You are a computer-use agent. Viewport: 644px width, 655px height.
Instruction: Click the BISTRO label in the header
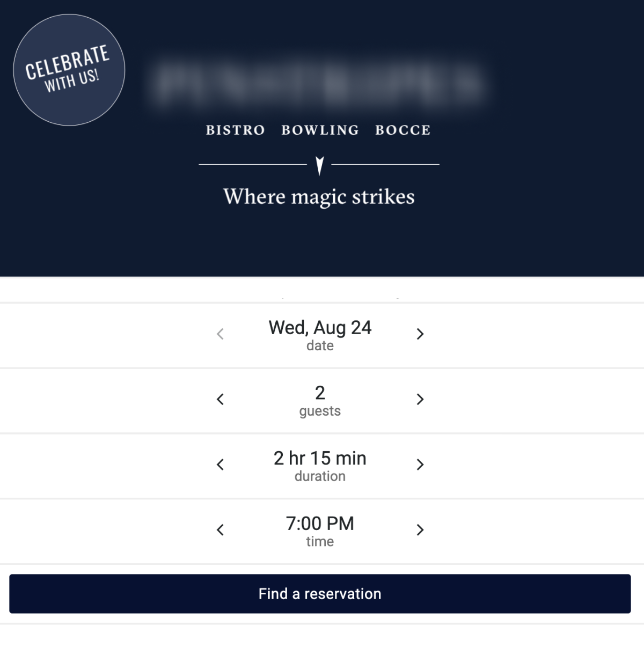[235, 130]
